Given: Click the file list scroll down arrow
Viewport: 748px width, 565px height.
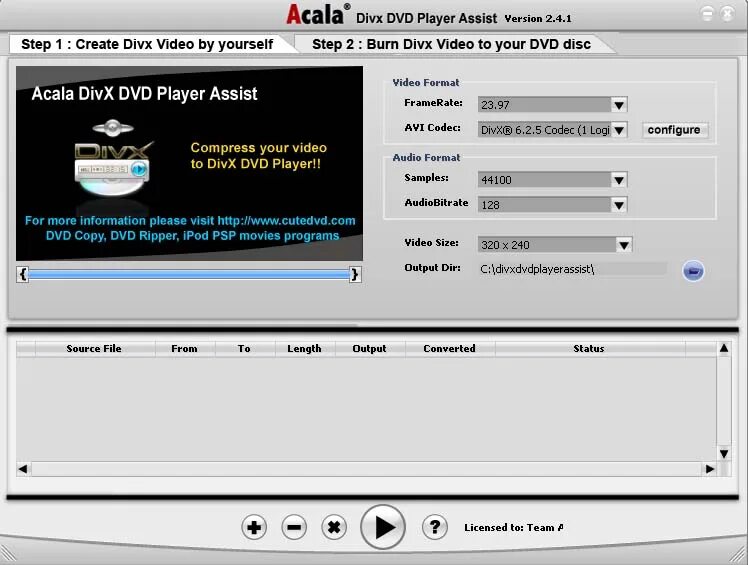Looking at the screenshot, I should (x=724, y=454).
